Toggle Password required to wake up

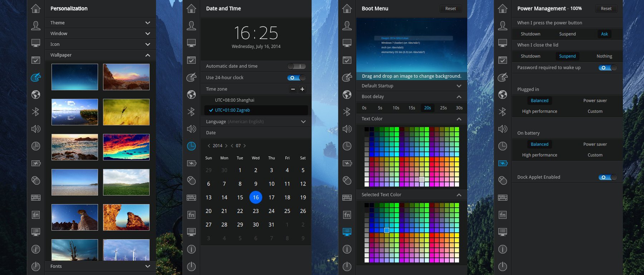(x=608, y=68)
